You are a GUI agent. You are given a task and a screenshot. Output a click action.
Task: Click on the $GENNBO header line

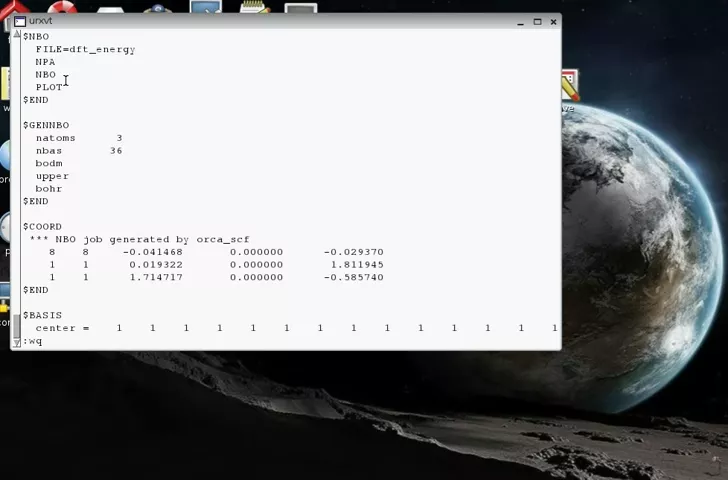[46, 125]
